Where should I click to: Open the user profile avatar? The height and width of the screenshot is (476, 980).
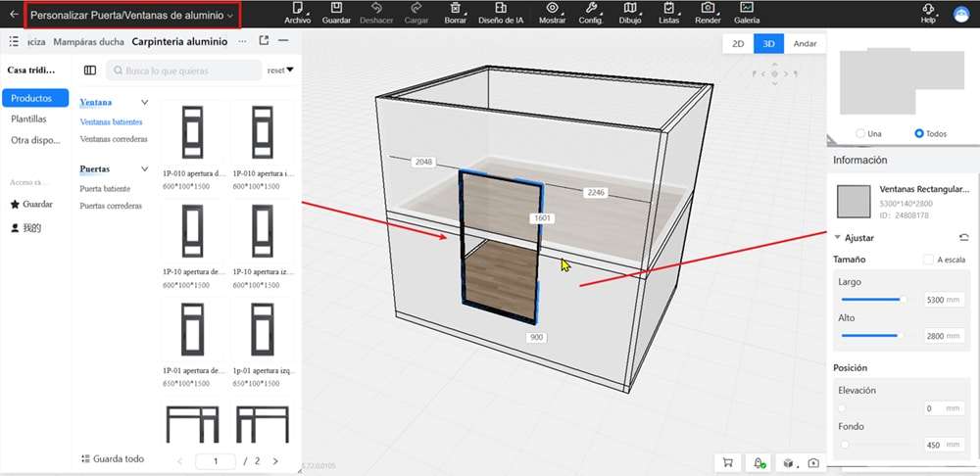pyautogui.click(x=960, y=14)
